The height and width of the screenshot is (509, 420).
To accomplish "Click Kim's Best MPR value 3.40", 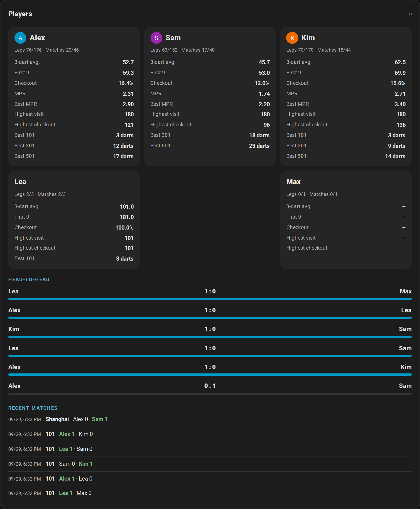I will tap(400, 104).
